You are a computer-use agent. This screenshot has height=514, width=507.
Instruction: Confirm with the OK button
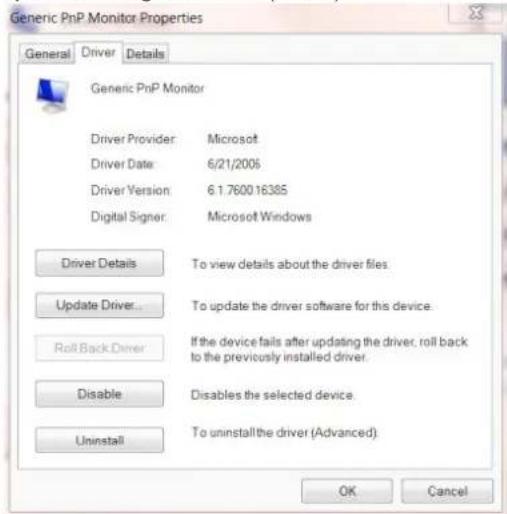click(x=347, y=491)
